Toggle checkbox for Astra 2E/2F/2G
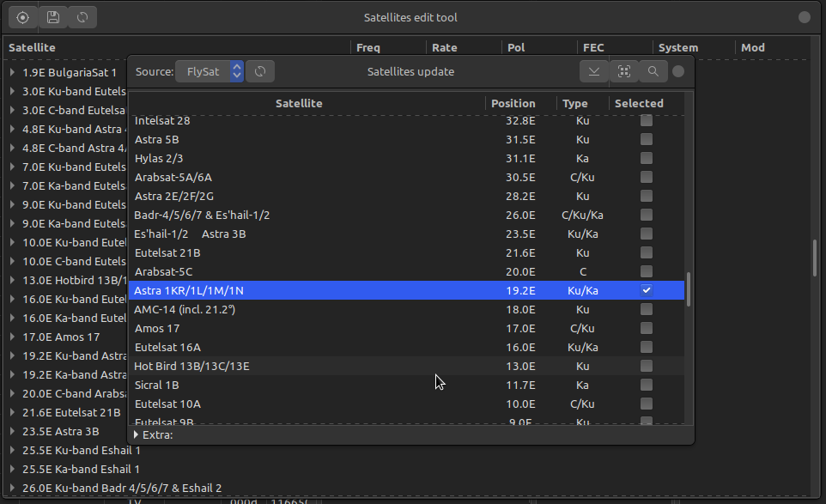The width and height of the screenshot is (826, 504). pos(647,196)
